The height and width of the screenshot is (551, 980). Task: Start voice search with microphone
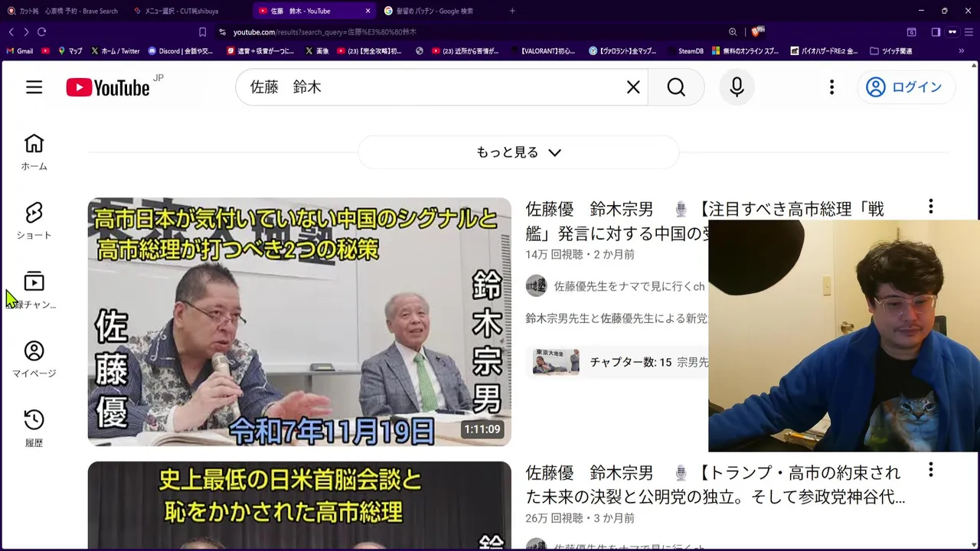[x=737, y=87]
